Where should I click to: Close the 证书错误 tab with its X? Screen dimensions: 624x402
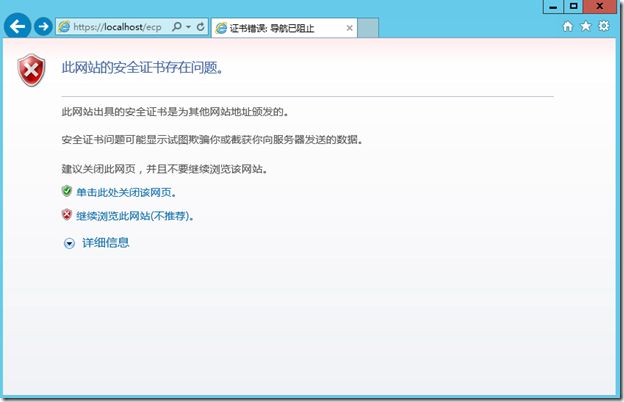(x=349, y=28)
